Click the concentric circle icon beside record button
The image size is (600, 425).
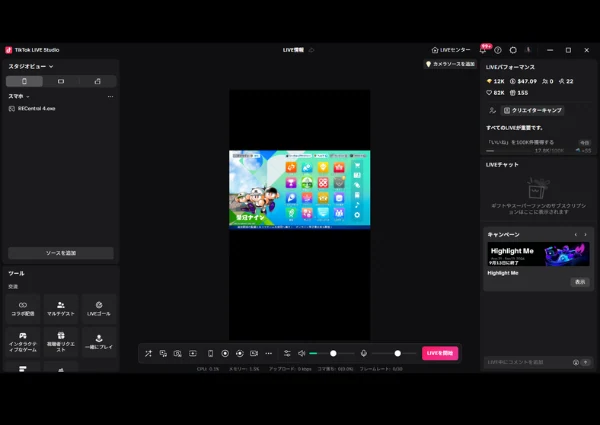point(240,353)
